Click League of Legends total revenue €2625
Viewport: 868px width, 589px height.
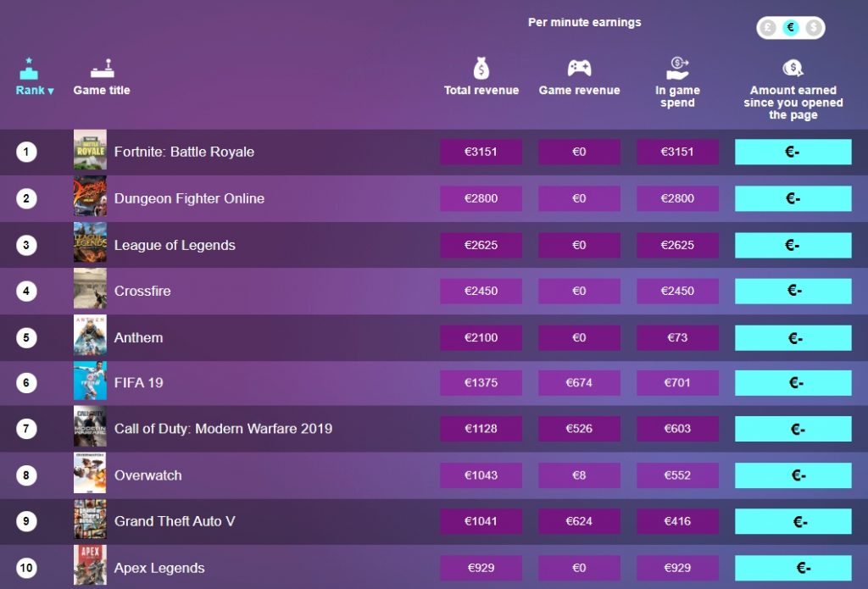point(481,245)
